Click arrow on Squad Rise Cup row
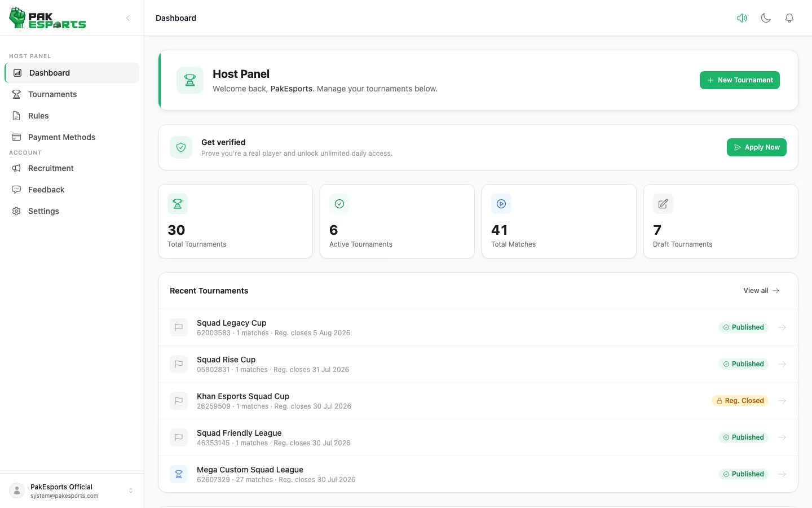This screenshot has height=508, width=812. pyautogui.click(x=782, y=364)
